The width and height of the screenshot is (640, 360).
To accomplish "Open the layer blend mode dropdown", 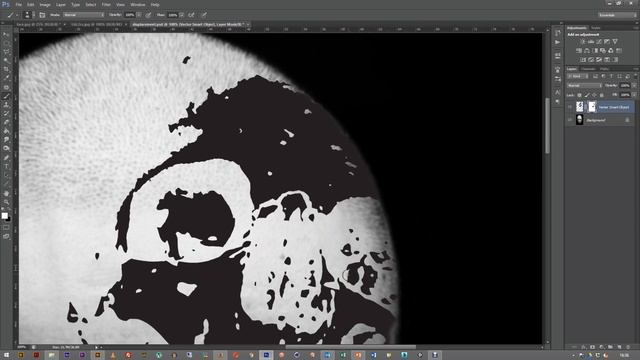I will pos(584,86).
